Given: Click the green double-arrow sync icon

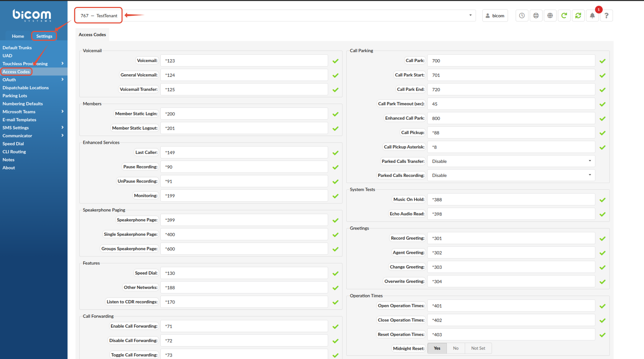Looking at the screenshot, I should point(578,16).
